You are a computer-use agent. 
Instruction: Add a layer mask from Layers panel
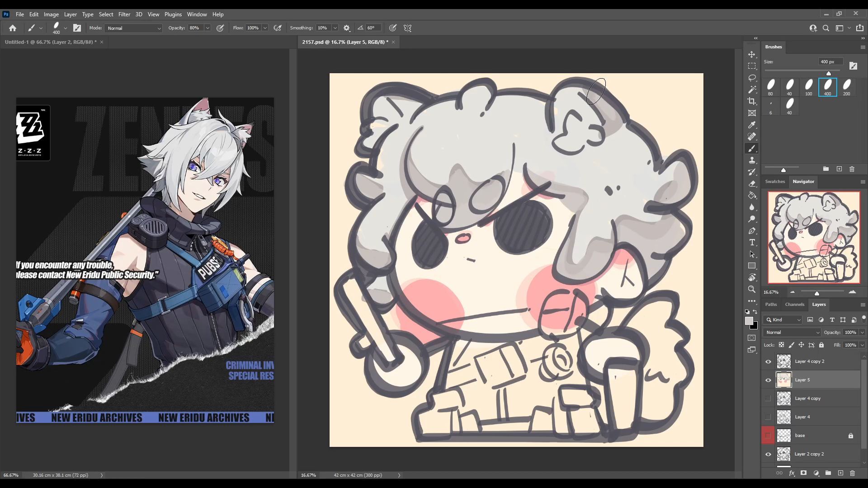(x=803, y=473)
